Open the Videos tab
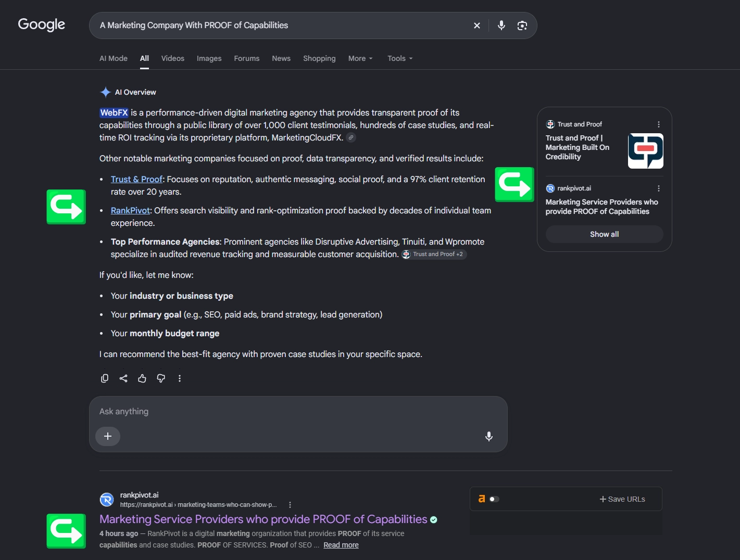Viewport: 740px width, 560px height. point(173,58)
